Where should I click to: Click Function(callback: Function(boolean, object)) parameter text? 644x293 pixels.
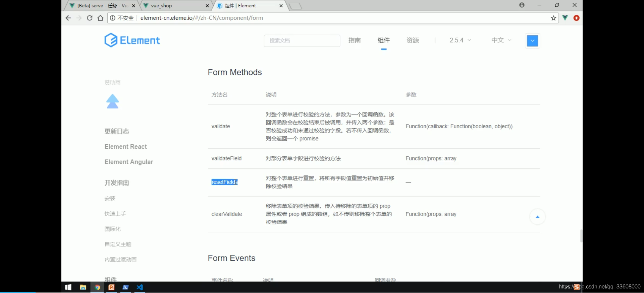(x=459, y=127)
